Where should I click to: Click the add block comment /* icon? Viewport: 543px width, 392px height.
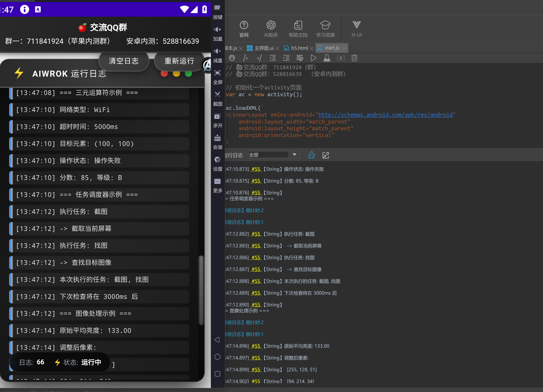[245, 58]
